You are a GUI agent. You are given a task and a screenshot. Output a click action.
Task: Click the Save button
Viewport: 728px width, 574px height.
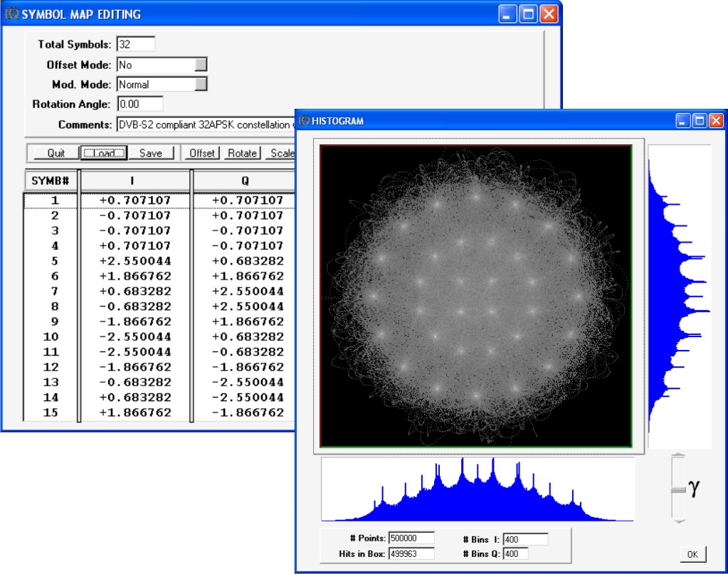coord(150,153)
